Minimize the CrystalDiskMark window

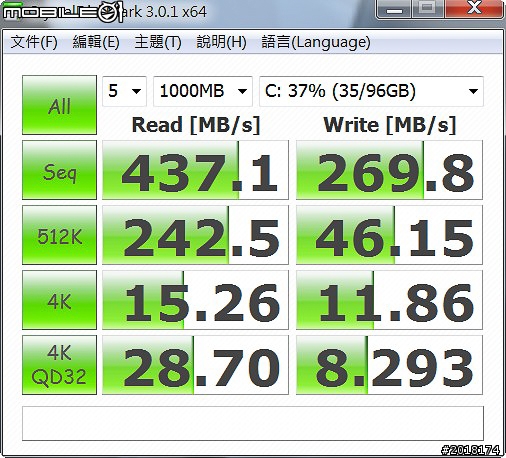point(394,9)
